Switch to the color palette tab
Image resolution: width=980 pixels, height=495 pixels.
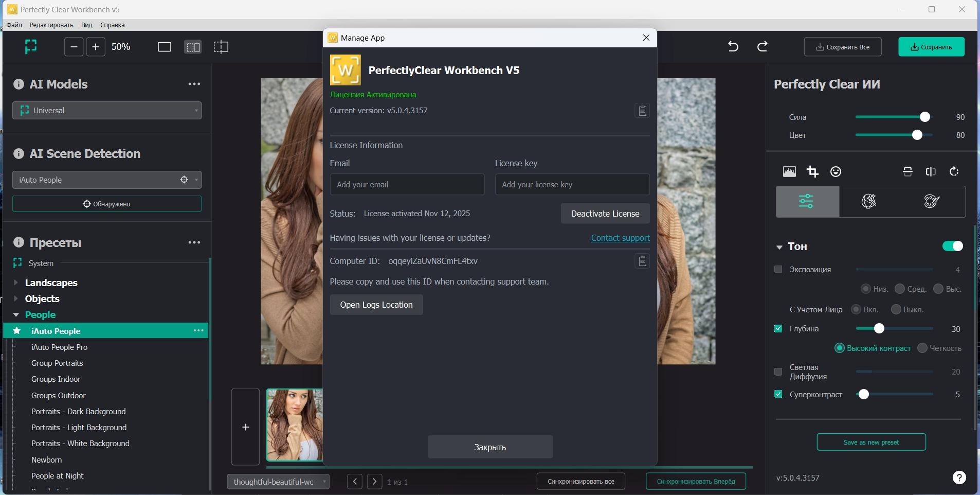[932, 201]
